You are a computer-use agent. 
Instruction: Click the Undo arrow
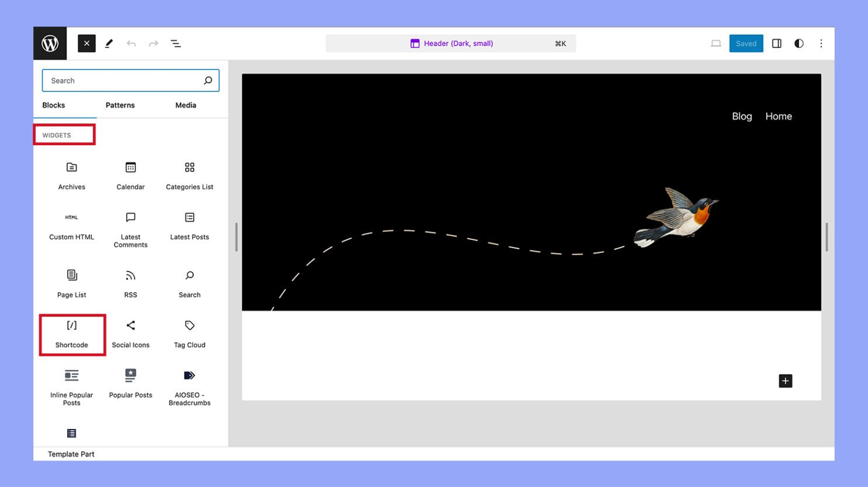tap(131, 43)
